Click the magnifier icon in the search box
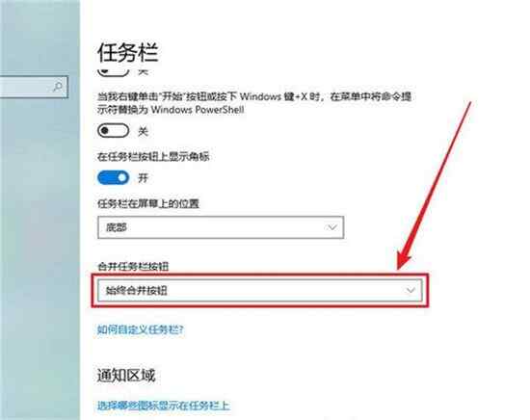The image size is (530, 420). click(58, 87)
